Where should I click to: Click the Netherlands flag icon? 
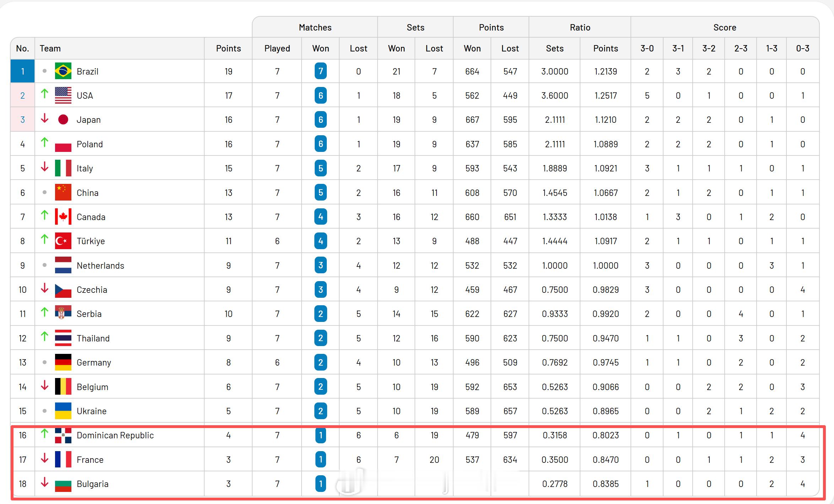63,265
